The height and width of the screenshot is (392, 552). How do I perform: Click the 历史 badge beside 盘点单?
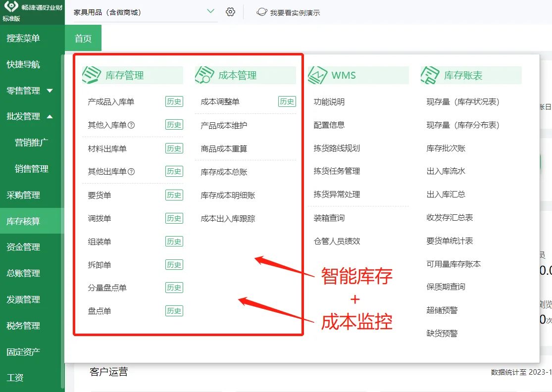pos(173,311)
